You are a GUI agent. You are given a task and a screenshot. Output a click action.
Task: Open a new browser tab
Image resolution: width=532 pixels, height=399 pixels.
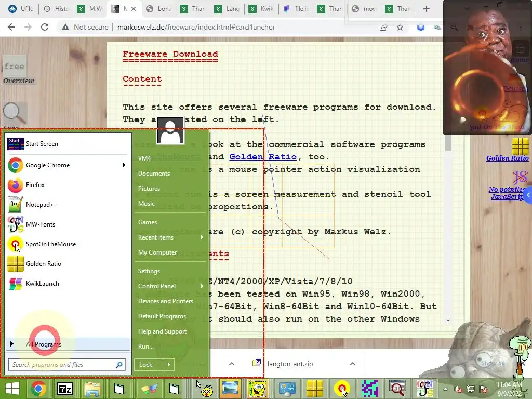coord(427,9)
